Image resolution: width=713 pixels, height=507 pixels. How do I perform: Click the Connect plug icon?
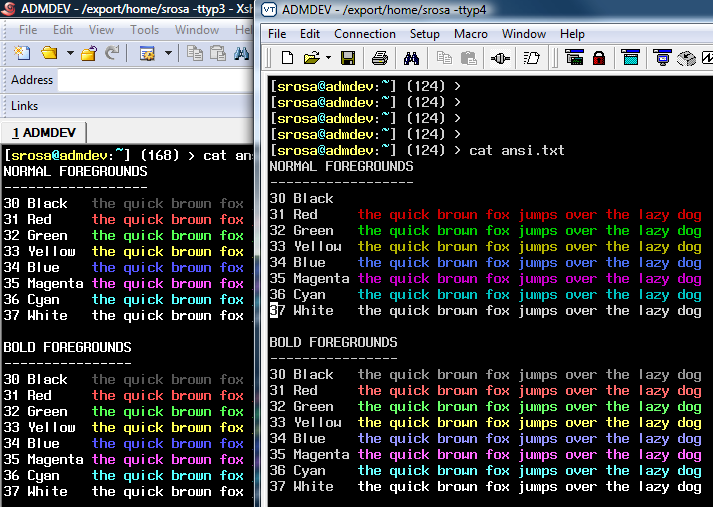pos(501,58)
